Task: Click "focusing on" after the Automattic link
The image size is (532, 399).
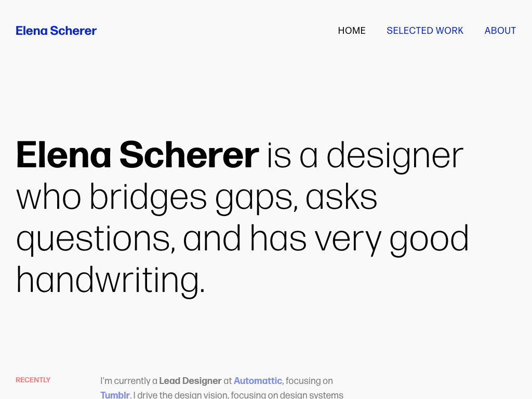Action: point(309,381)
